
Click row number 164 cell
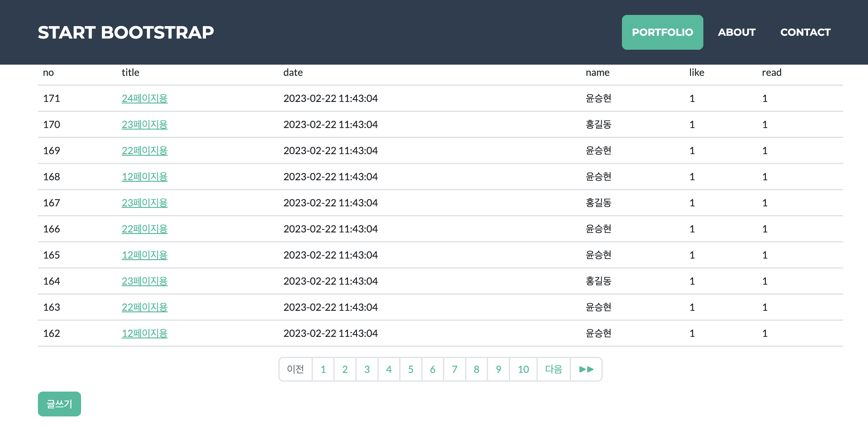(52, 281)
